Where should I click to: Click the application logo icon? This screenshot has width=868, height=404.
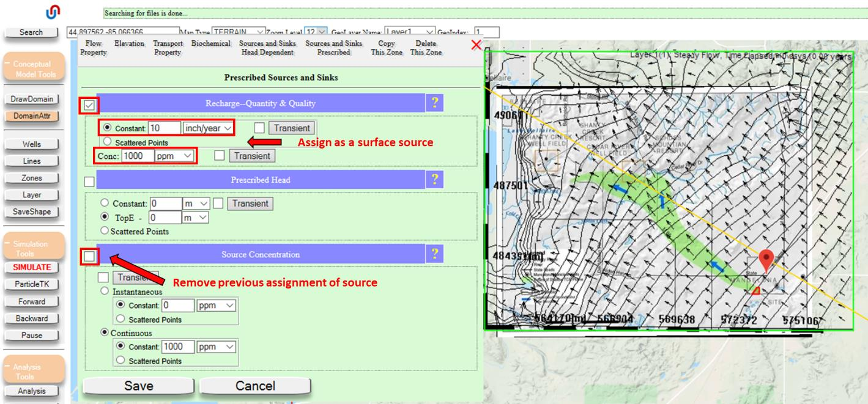pos(53,12)
